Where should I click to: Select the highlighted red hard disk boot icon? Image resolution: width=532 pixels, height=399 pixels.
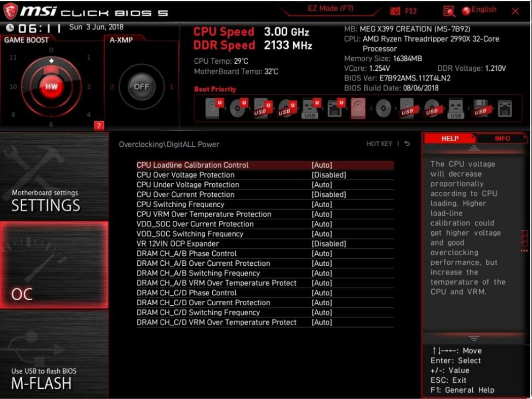358,108
